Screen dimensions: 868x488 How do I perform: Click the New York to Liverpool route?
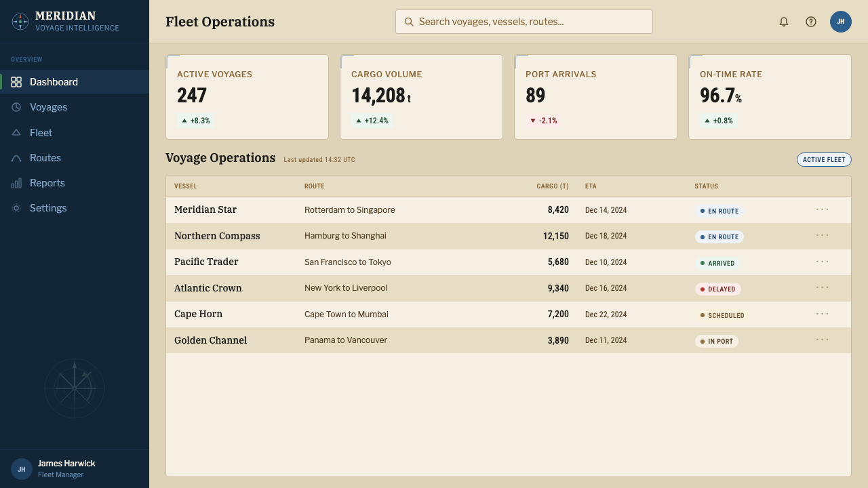[x=346, y=288]
